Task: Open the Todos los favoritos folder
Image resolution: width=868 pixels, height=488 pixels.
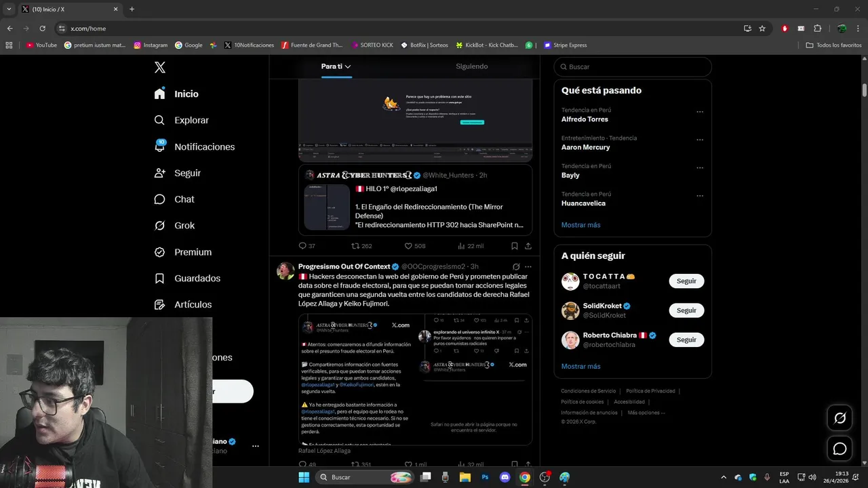Action: coord(833,45)
